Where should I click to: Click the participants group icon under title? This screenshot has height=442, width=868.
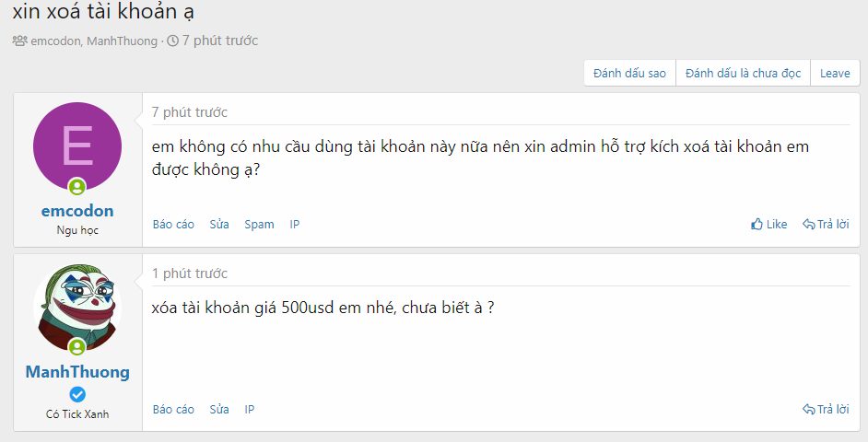tap(20, 41)
